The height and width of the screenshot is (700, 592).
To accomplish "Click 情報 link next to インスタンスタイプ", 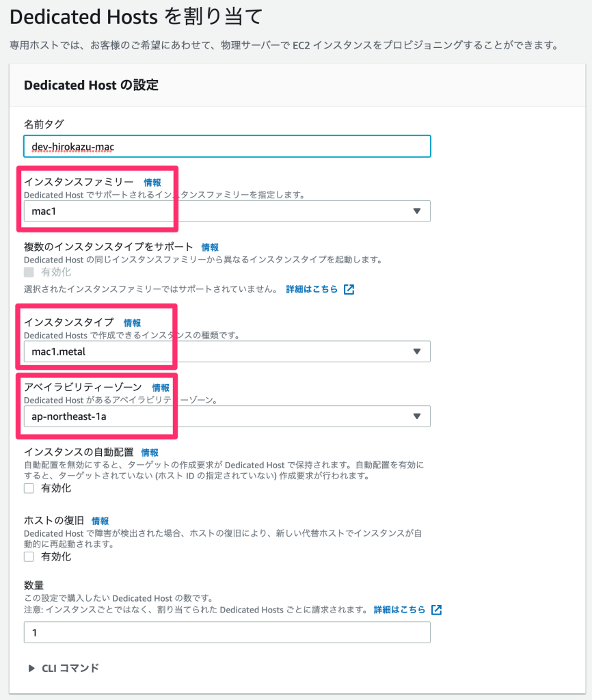I will (132, 323).
